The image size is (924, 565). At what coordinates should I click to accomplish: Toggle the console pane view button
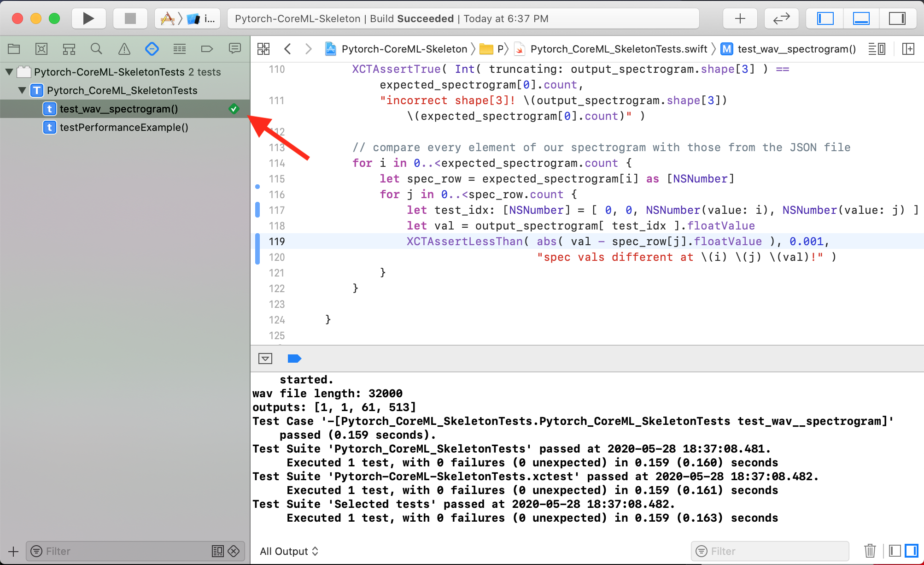tap(912, 551)
